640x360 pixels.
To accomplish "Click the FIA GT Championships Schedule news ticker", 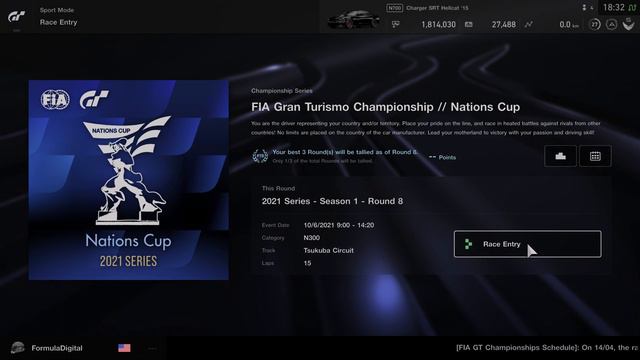I will pos(547,348).
